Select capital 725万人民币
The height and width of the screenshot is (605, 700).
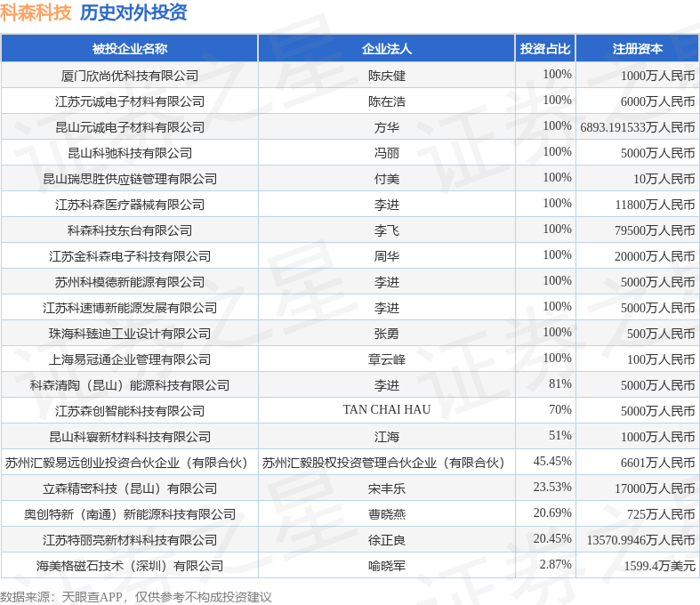(x=661, y=514)
